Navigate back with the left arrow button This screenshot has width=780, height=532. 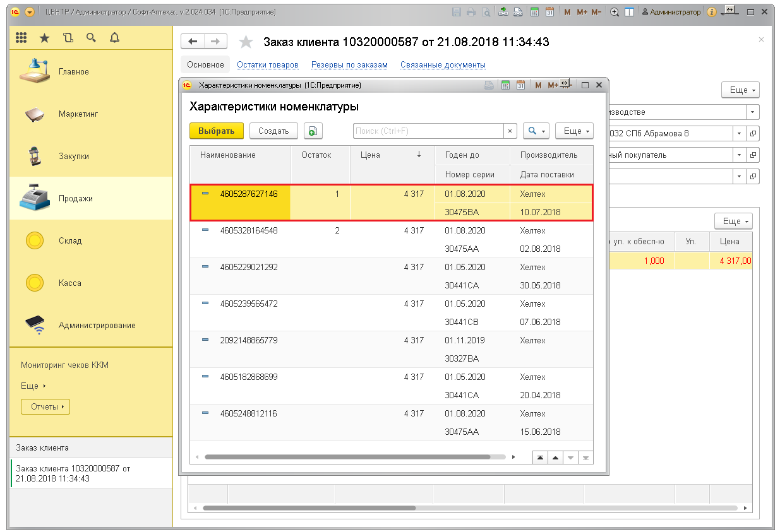(x=193, y=42)
